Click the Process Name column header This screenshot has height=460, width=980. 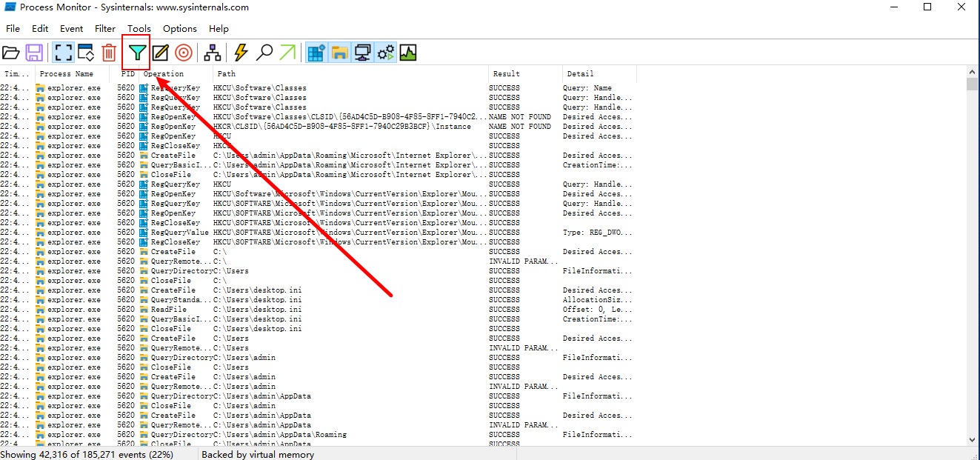[x=73, y=74]
